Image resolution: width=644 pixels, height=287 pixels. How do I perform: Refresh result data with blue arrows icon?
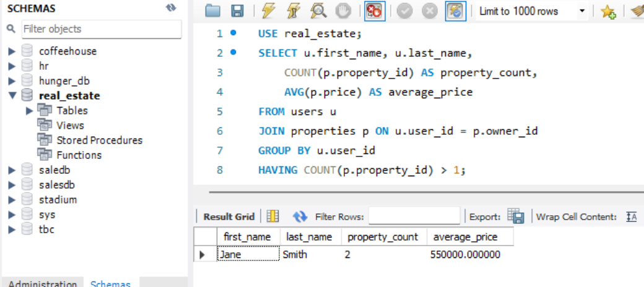point(300,216)
